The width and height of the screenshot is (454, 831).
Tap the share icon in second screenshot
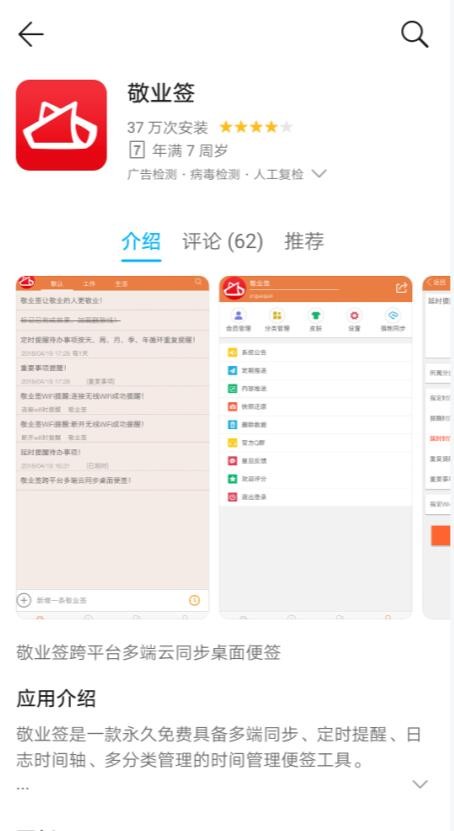(401, 288)
